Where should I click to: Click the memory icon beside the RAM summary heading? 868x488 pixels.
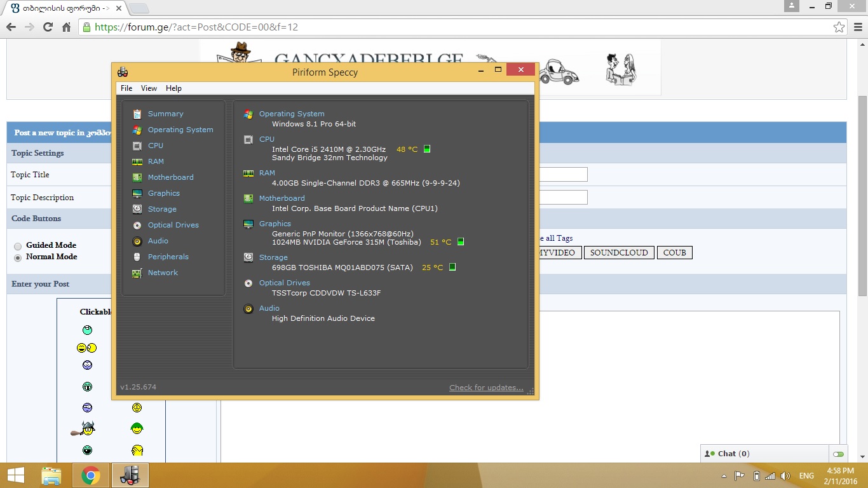point(248,173)
